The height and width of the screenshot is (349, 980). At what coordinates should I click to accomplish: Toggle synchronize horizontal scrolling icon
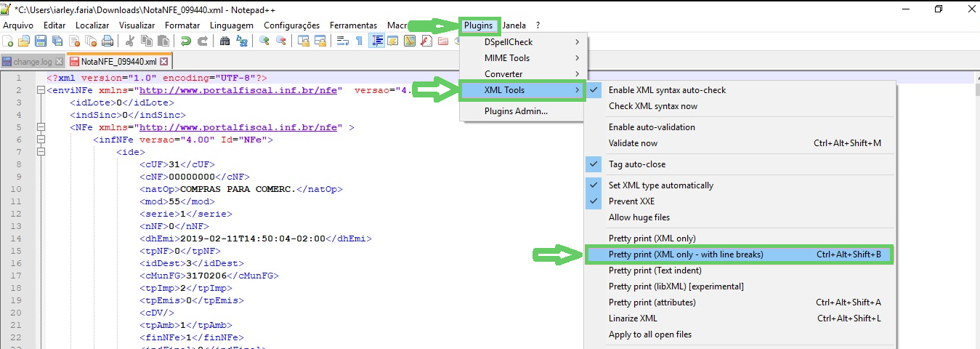click(320, 41)
